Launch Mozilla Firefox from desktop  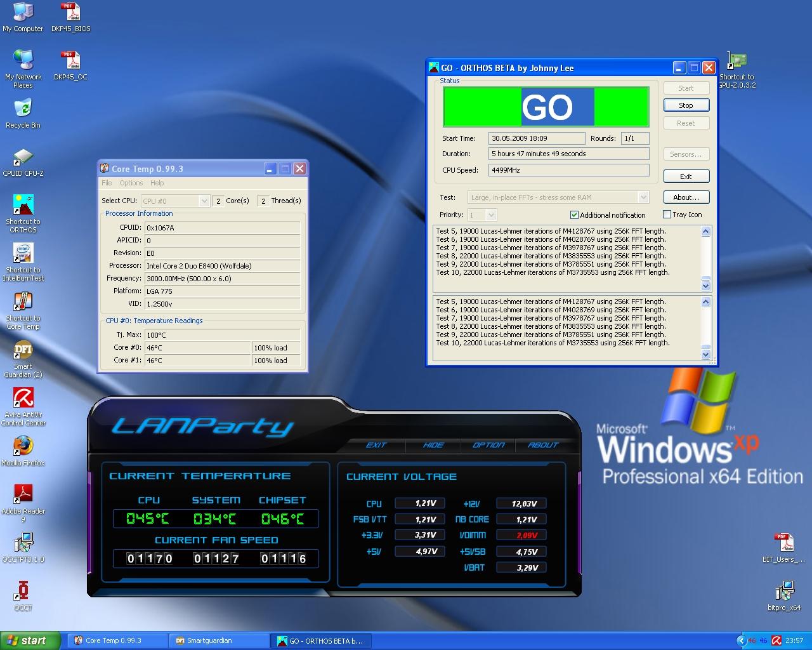click(23, 451)
